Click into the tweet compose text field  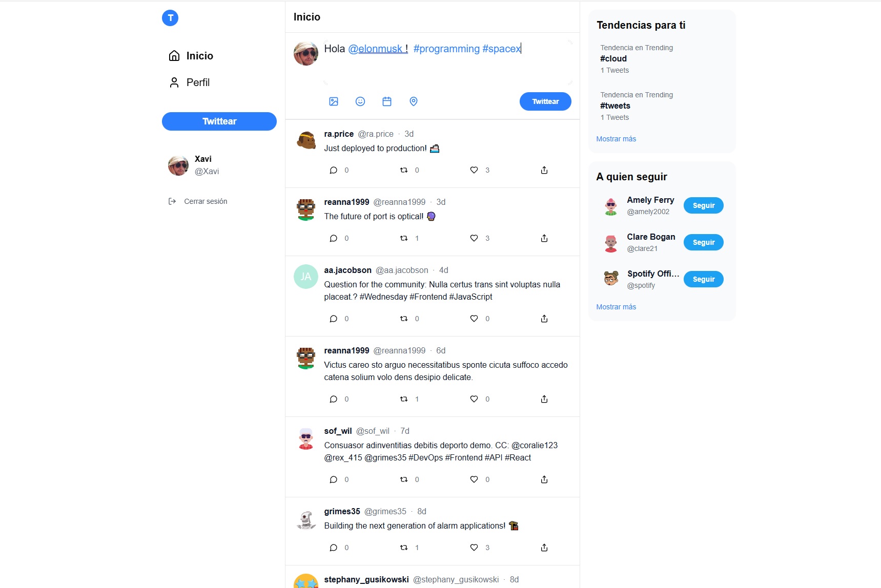pos(448,61)
